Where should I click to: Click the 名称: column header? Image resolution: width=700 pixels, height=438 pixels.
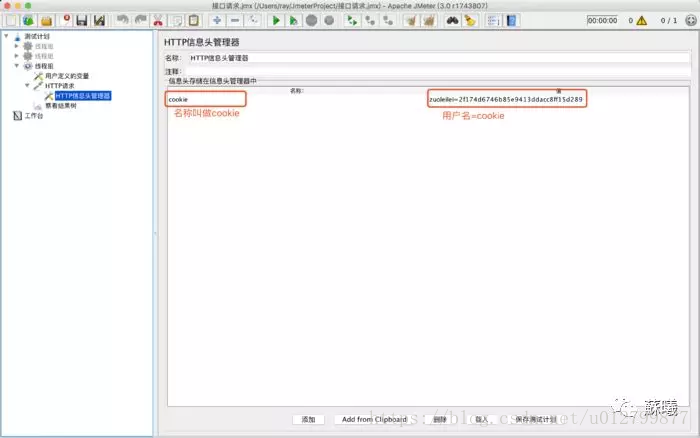(296, 91)
